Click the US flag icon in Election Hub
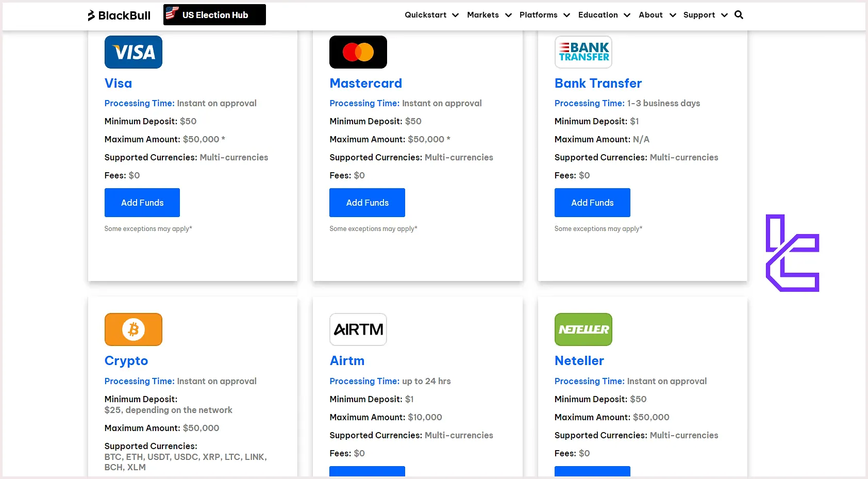The width and height of the screenshot is (868, 479). point(172,13)
